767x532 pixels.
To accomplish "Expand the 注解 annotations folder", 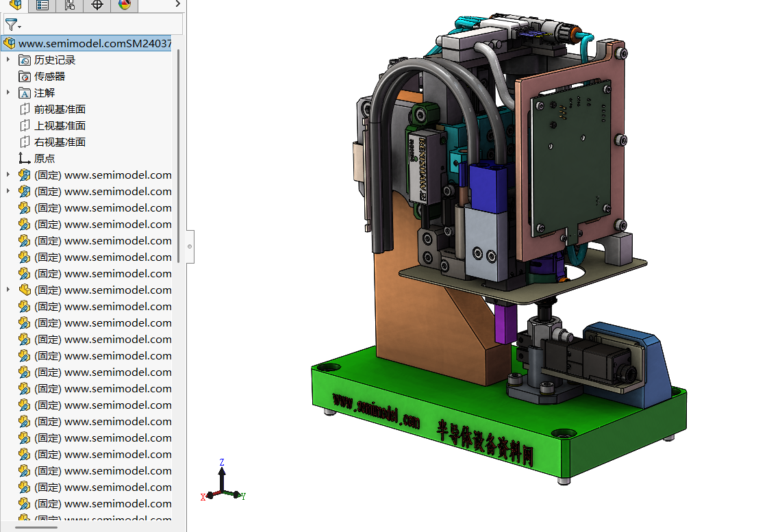I will tap(8, 92).
